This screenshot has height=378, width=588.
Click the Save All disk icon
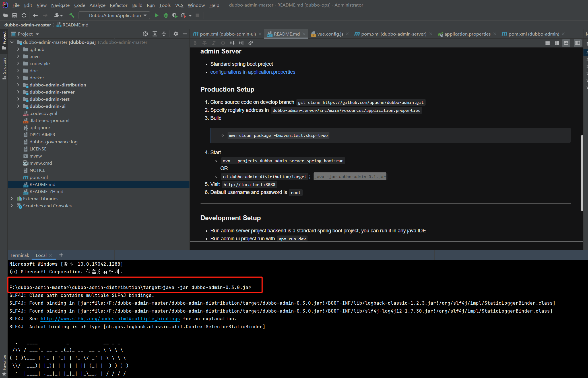[15, 15]
